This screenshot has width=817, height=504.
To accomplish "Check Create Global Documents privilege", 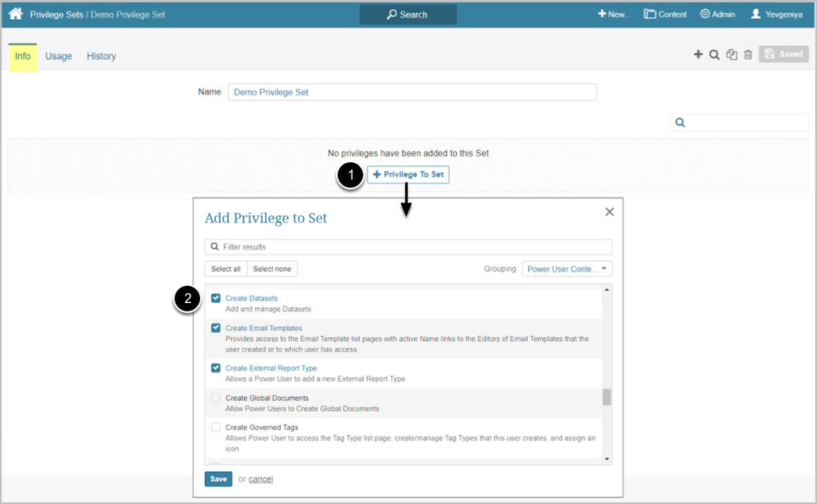I will click(x=216, y=398).
